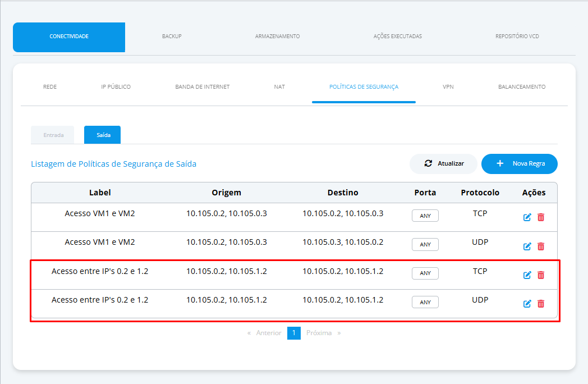Switch to the Armazenamento tab
Viewport: 588px width, 384px height.
pyautogui.click(x=278, y=36)
